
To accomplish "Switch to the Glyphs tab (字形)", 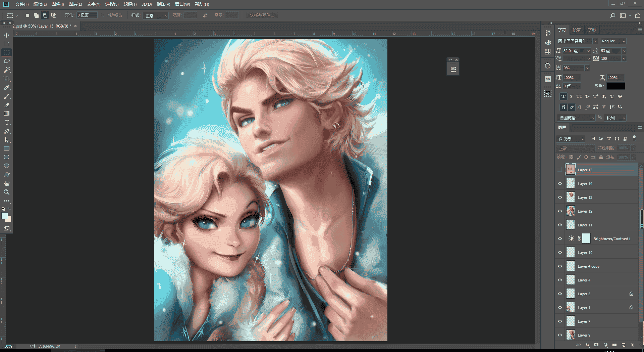I will [x=592, y=30].
